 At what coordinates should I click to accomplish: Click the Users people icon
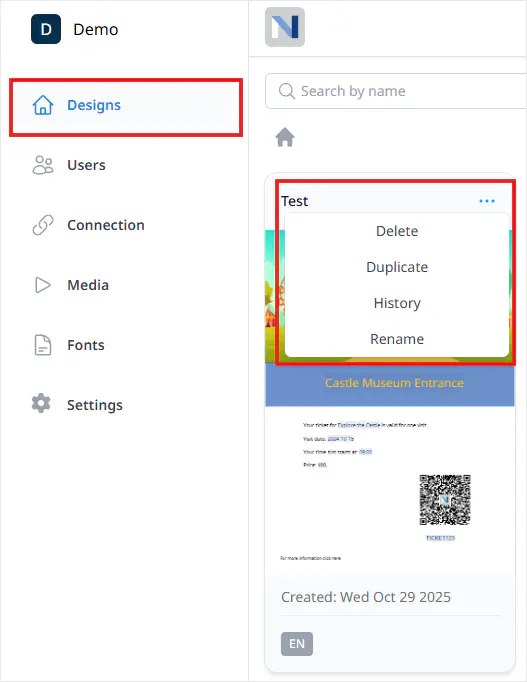43,165
